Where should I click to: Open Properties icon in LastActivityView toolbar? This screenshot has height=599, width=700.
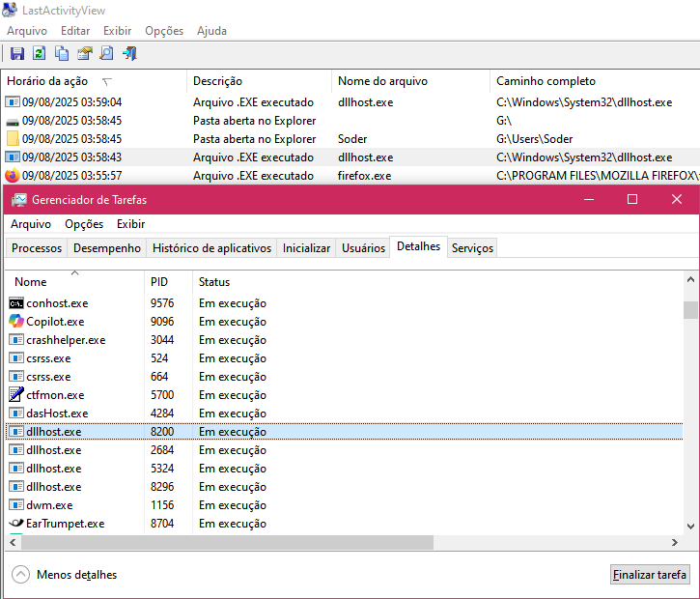[x=84, y=53]
